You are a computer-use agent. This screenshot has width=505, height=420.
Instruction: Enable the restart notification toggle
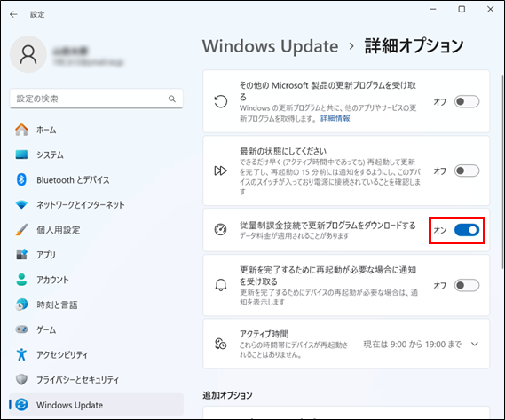coord(467,285)
